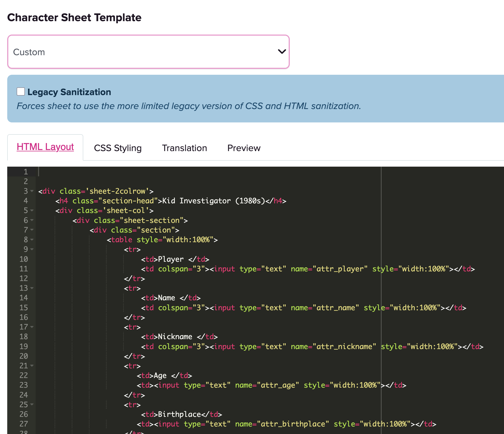Fold the Birthplace row at line 25
This screenshot has width=504, height=434.
32,405
